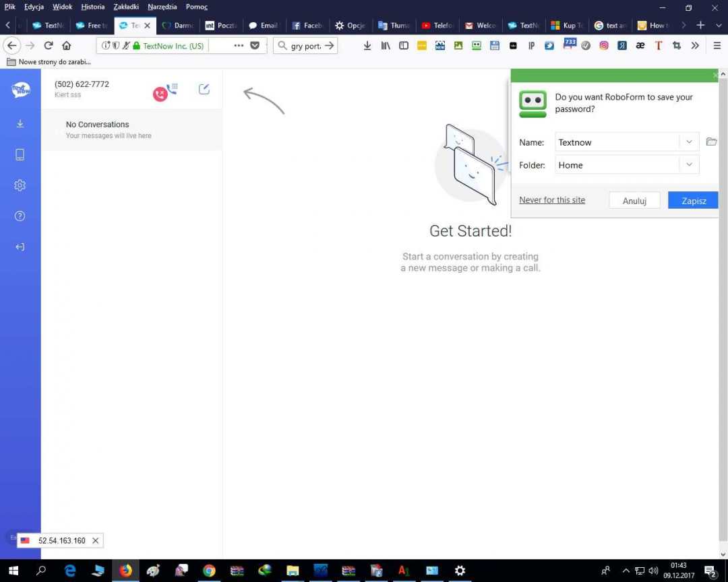Open TextNow settings gear in sidebar
This screenshot has height=582, width=728.
pos(20,185)
